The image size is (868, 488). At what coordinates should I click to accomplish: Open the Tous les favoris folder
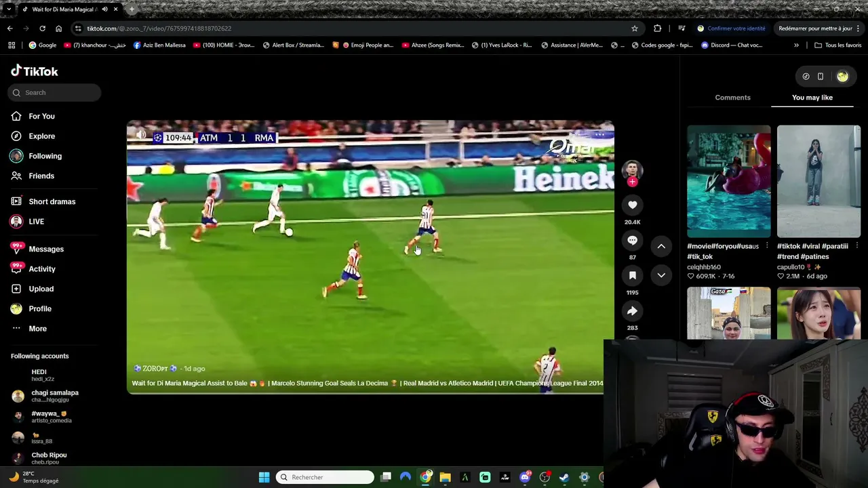pos(837,45)
